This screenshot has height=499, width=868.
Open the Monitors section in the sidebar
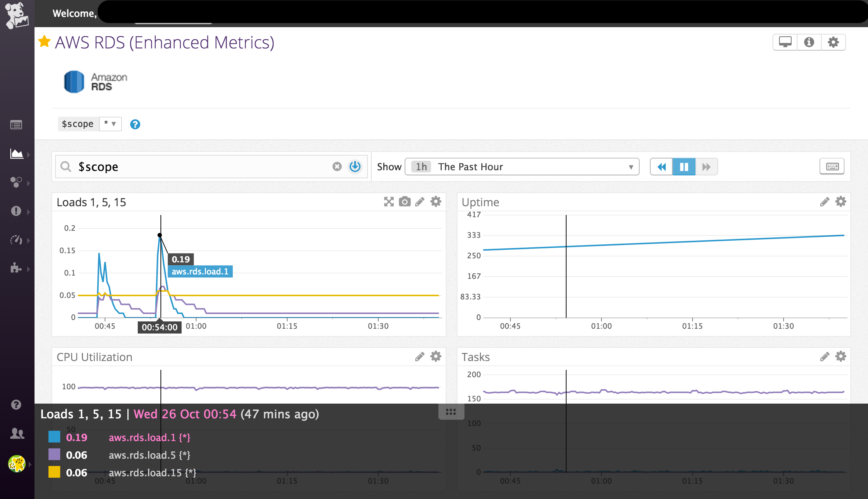(16, 211)
